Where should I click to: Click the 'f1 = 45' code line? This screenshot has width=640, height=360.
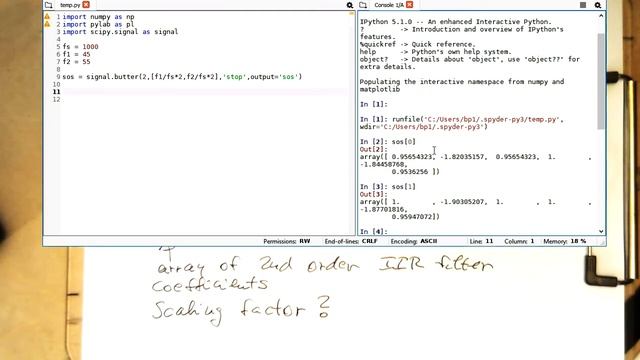(76, 54)
